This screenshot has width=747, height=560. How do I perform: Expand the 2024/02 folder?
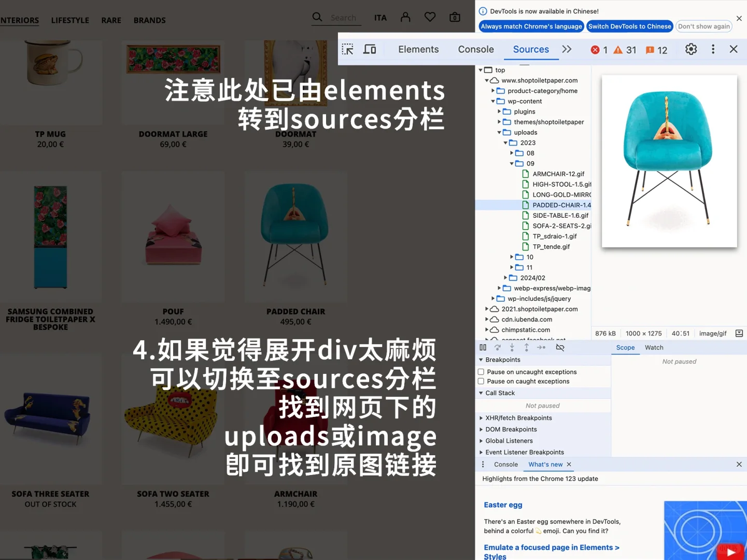(x=505, y=277)
